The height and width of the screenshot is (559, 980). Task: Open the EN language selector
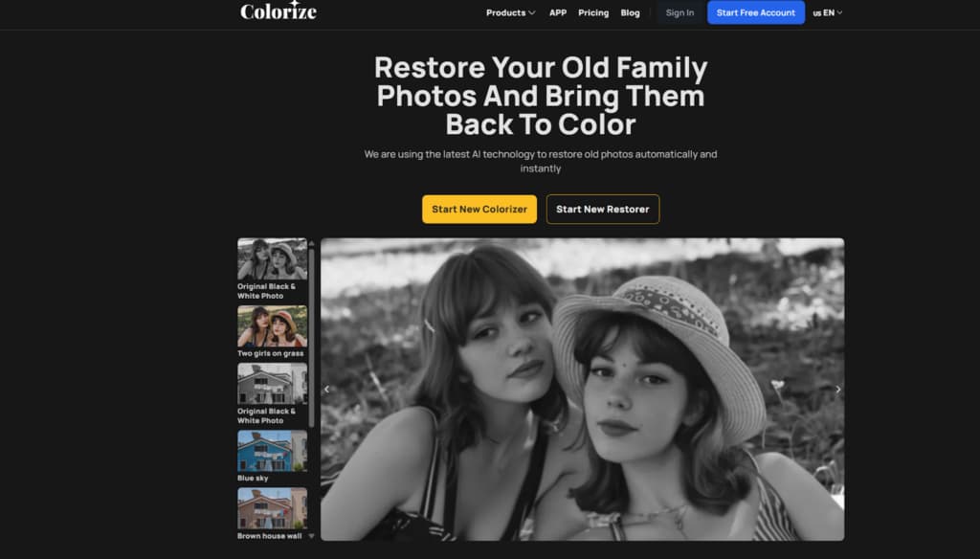(828, 12)
